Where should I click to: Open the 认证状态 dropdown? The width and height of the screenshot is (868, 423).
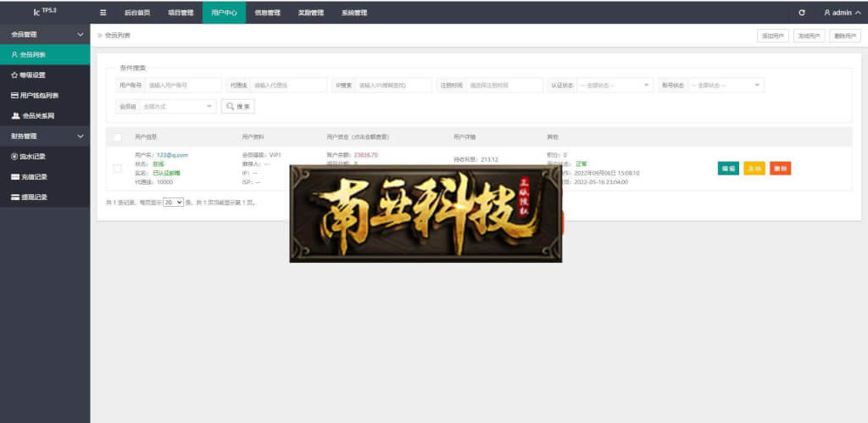pos(615,86)
